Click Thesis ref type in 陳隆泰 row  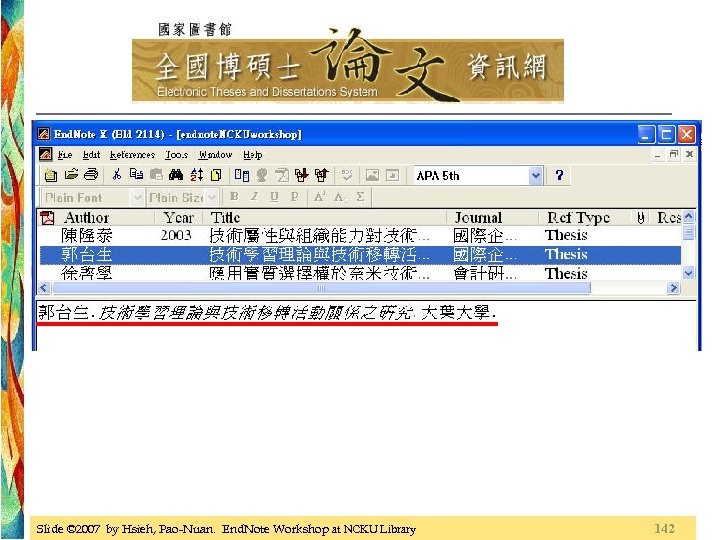point(566,236)
